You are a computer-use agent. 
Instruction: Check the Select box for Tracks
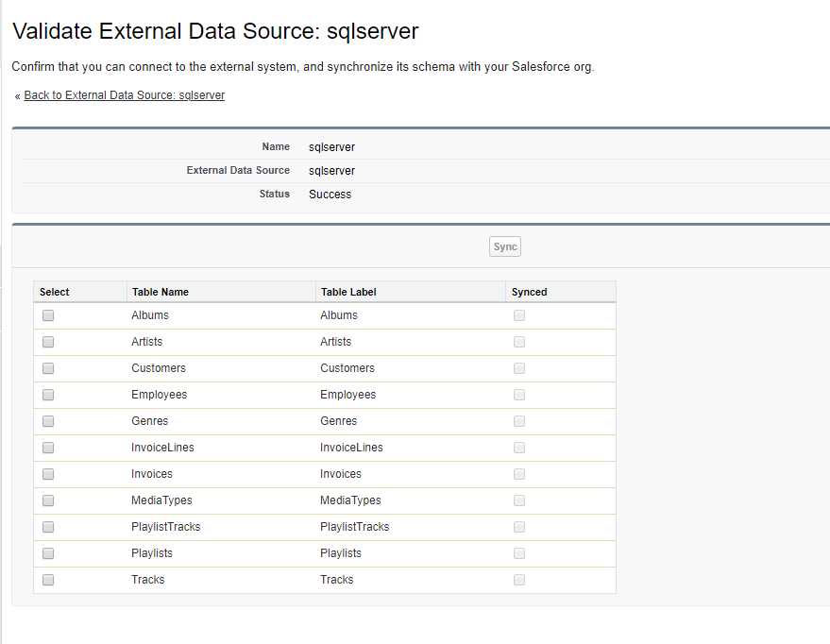coord(48,580)
